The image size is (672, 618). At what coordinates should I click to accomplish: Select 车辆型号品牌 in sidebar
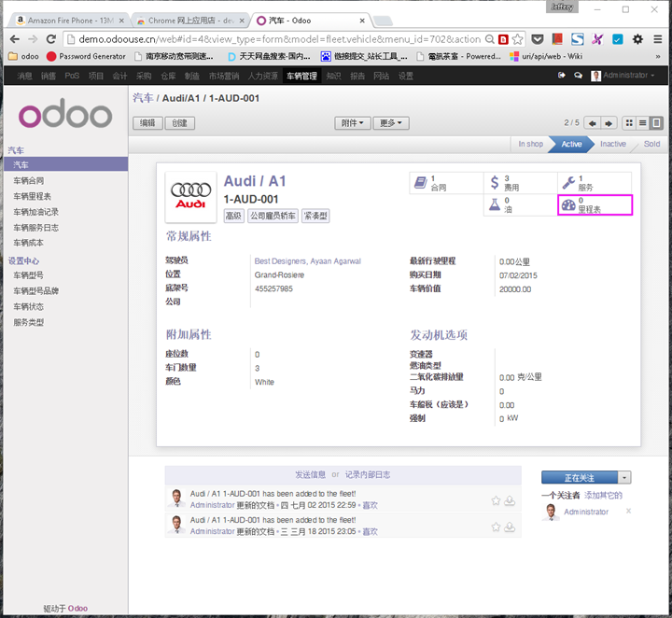click(x=36, y=291)
